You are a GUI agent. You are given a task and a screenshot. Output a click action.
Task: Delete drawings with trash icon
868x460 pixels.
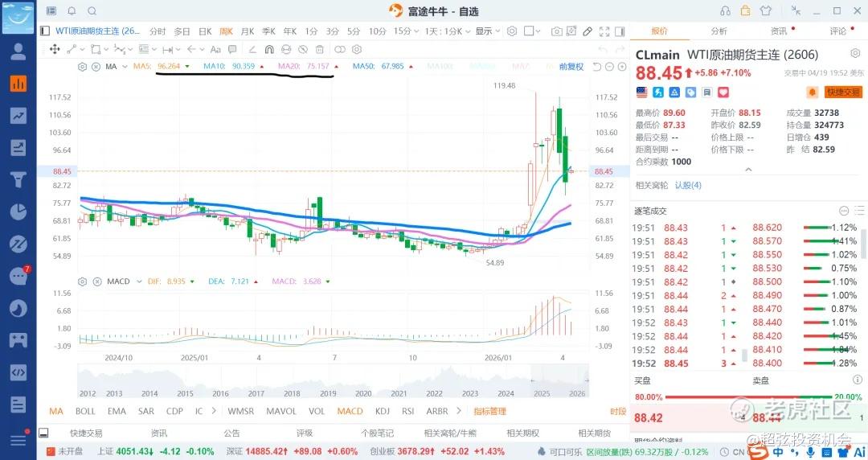coord(319,49)
